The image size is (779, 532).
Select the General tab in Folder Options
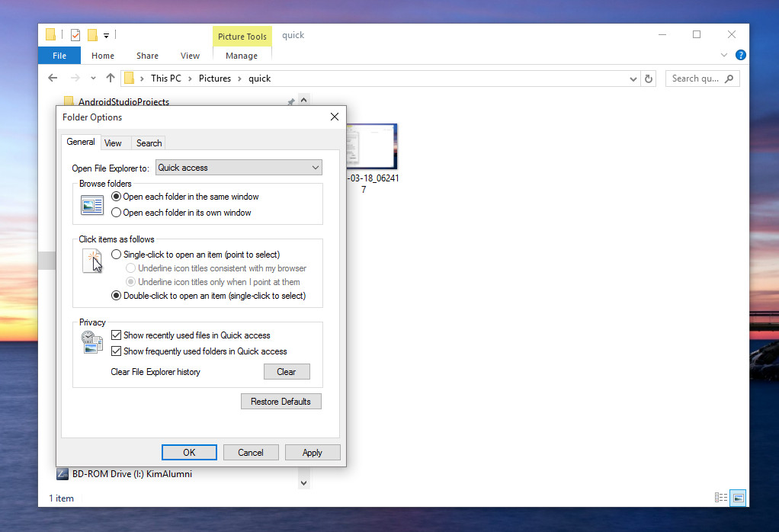pos(81,142)
